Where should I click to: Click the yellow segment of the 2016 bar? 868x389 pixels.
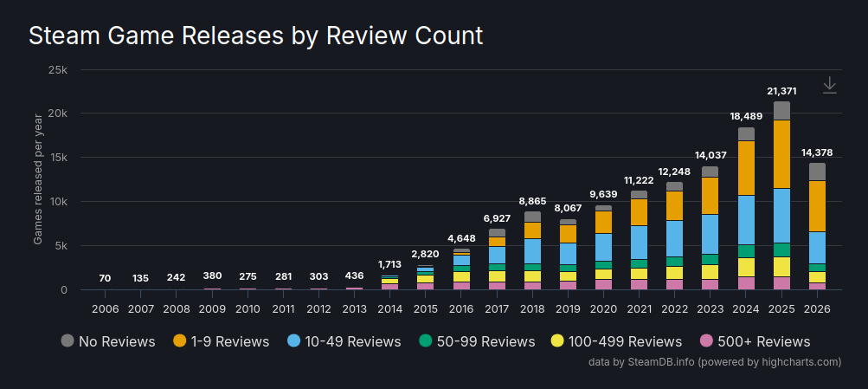[x=461, y=276]
